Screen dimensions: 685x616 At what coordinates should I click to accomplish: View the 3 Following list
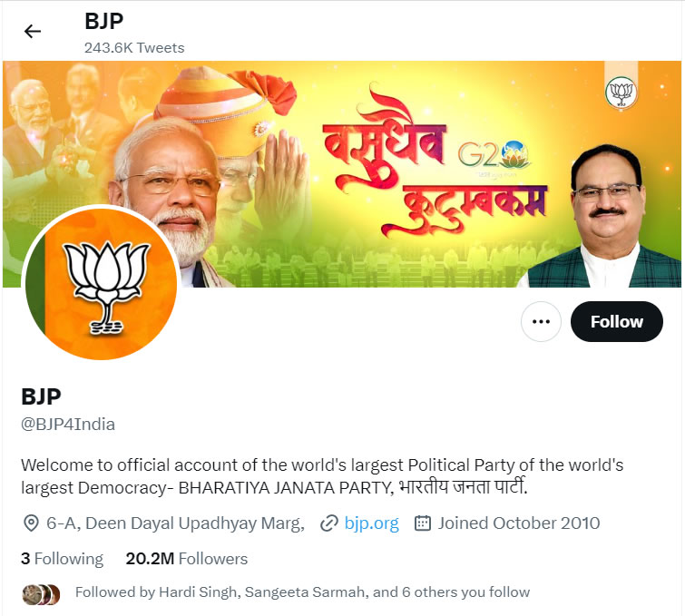[62, 559]
